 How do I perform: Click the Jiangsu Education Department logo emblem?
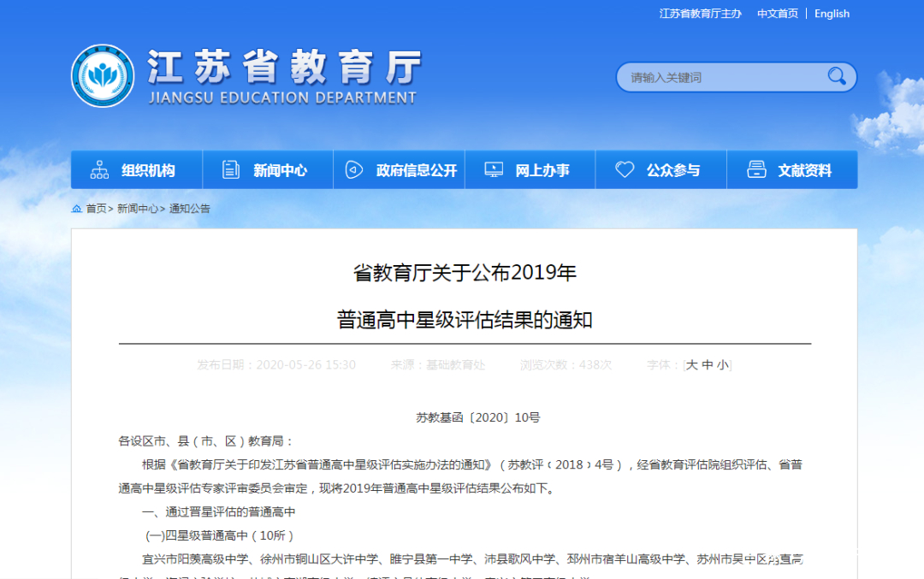[x=102, y=77]
